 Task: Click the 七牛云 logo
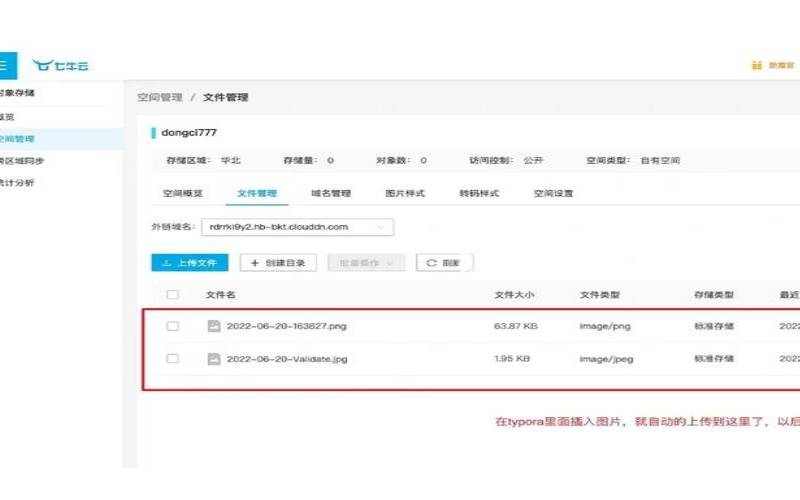(60, 65)
